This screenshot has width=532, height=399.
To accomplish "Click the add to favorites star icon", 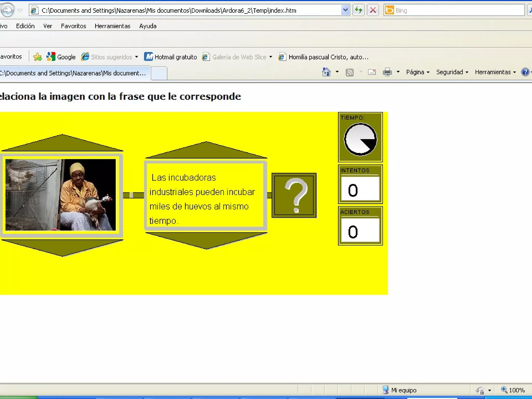I will tap(37, 57).
